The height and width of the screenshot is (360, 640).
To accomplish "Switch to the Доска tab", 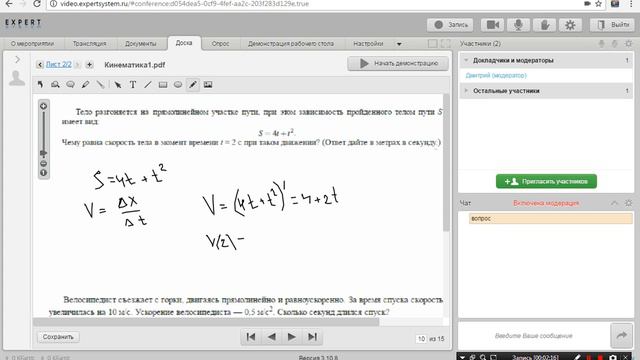I will [184, 43].
